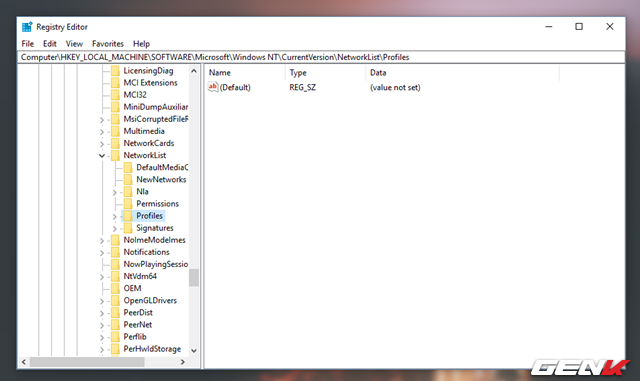Viewport: 640px width, 381px height.
Task: Open the Help menu
Action: [141, 44]
